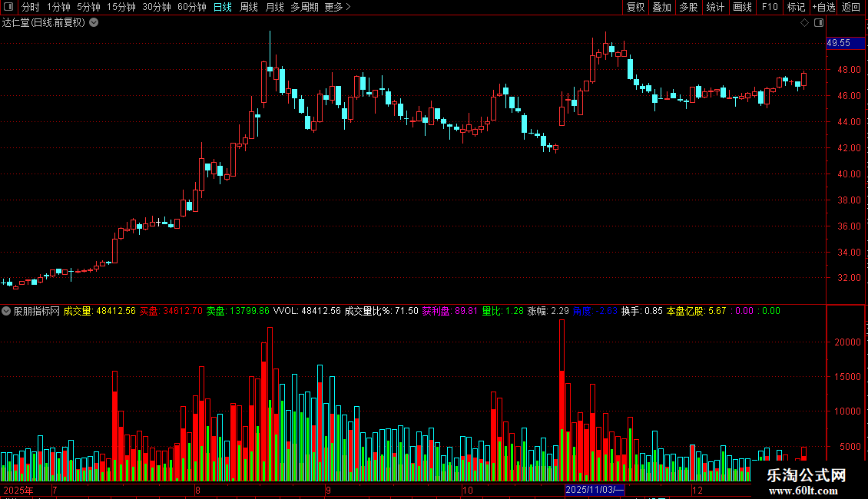
Task: Click the 标记 mark button
Action: (796, 7)
